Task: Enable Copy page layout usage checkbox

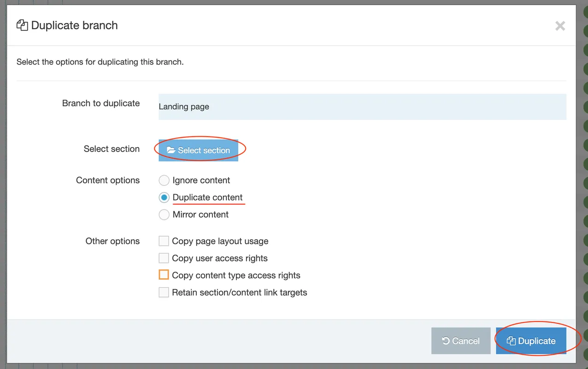Action: click(164, 241)
